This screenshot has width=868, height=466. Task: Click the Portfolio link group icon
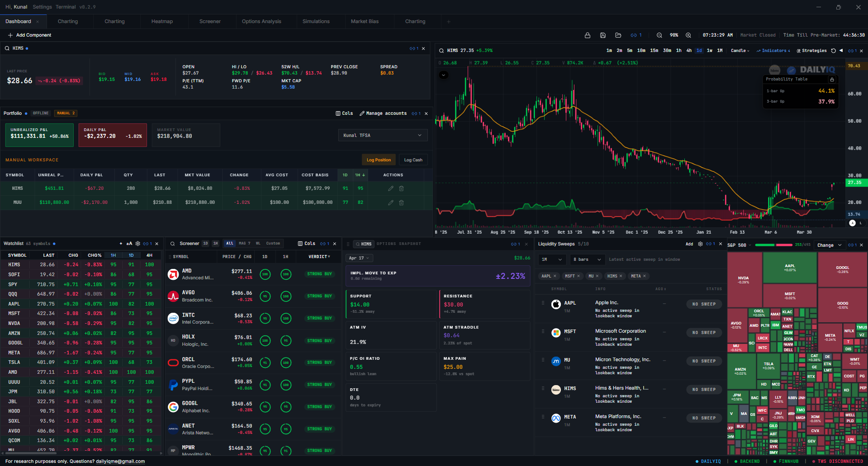click(x=416, y=113)
